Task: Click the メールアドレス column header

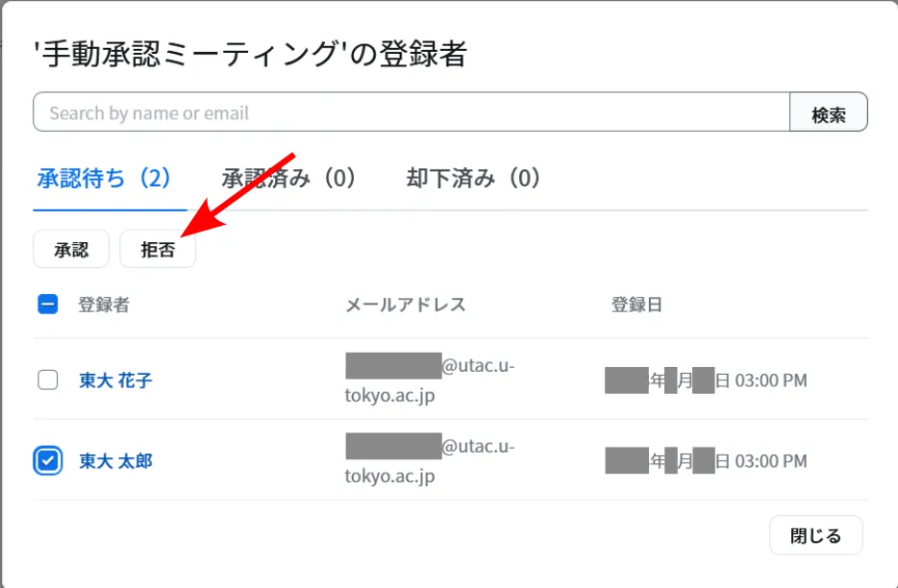Action: (405, 305)
